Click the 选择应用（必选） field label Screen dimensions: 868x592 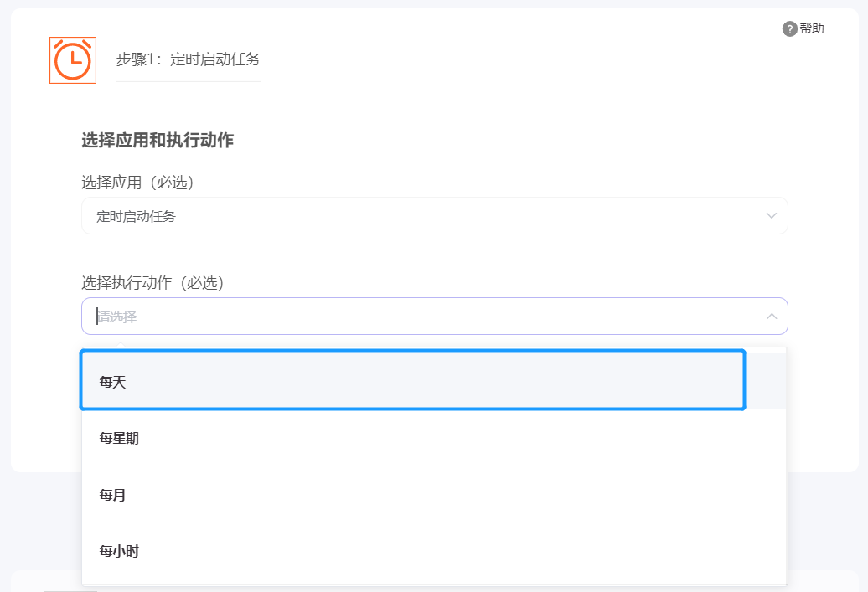pos(143,183)
